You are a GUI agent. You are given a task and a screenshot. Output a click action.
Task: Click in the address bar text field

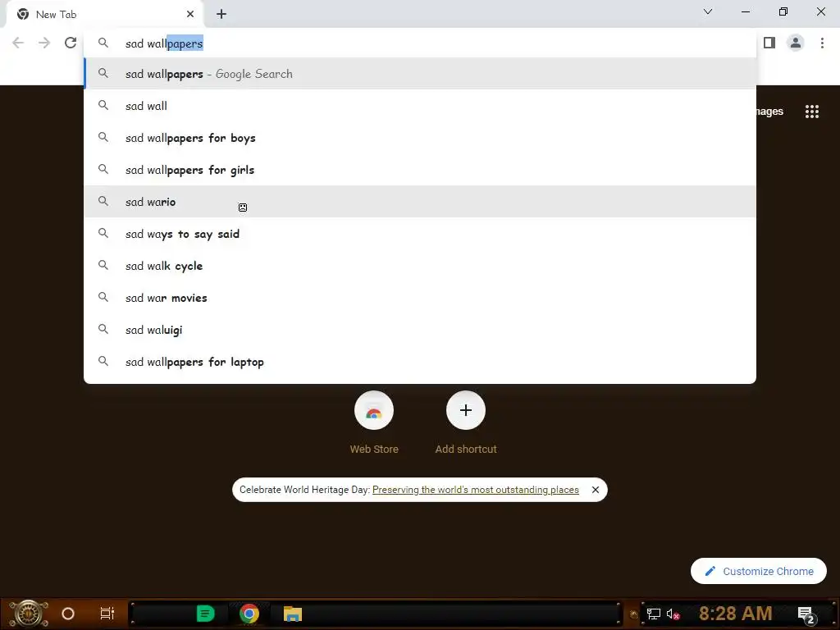coord(420,43)
